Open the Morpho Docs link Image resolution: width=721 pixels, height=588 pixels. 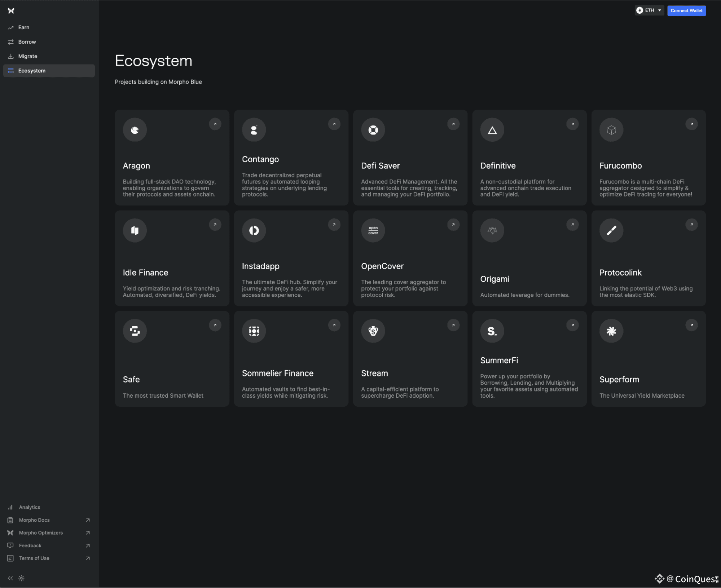(x=34, y=520)
